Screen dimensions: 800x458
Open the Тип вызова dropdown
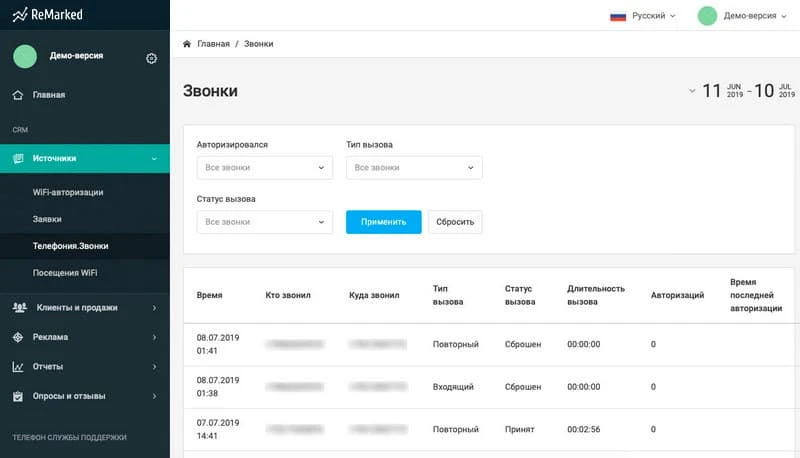414,168
